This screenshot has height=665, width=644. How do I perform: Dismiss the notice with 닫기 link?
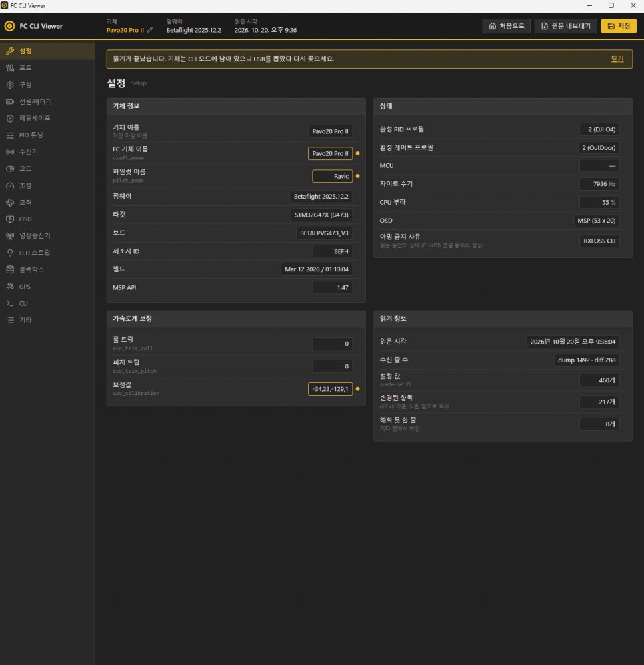[617, 59]
